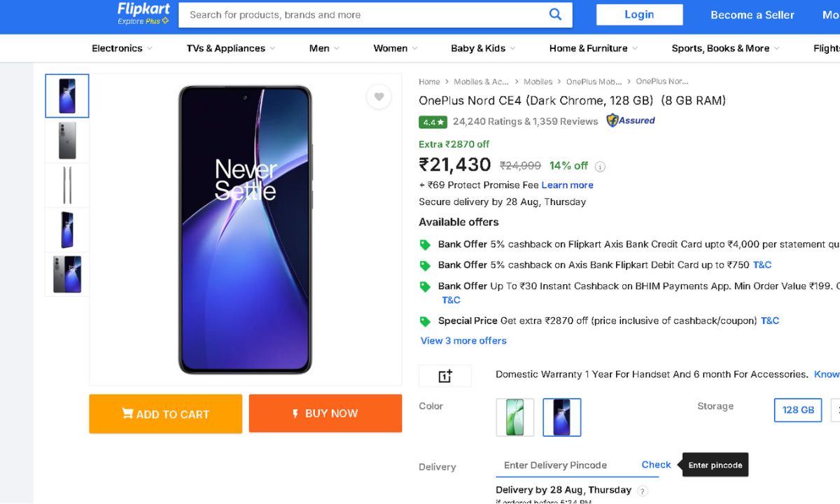Click the search magnifier icon

click(555, 15)
